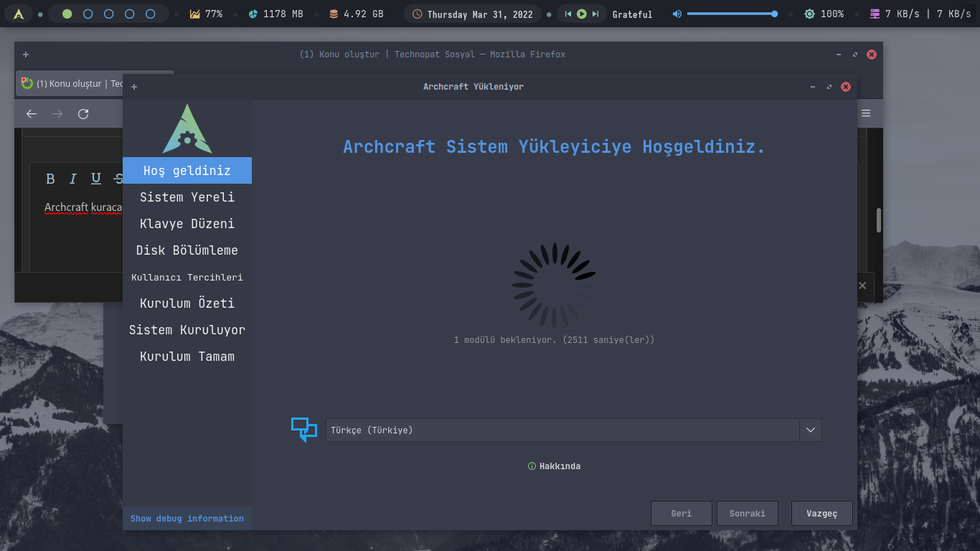
Task: Dismiss the bar with the X in Firefox
Action: point(862,286)
